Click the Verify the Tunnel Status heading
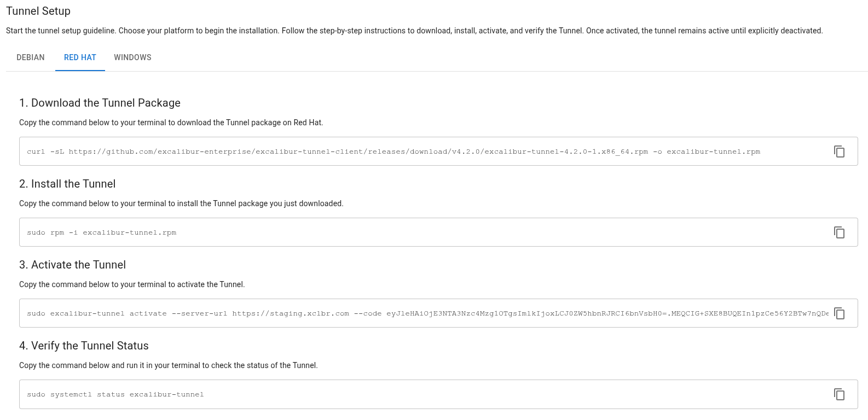The image size is (868, 420). 84,346
